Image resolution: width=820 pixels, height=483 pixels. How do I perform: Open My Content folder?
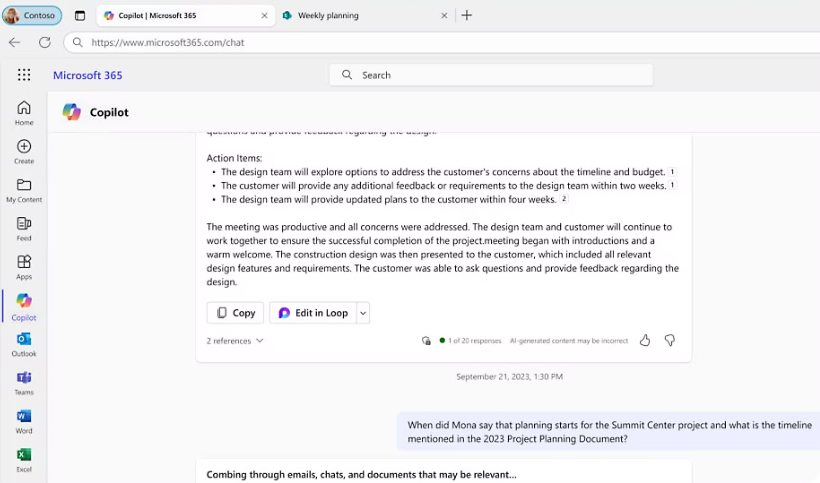point(24,190)
